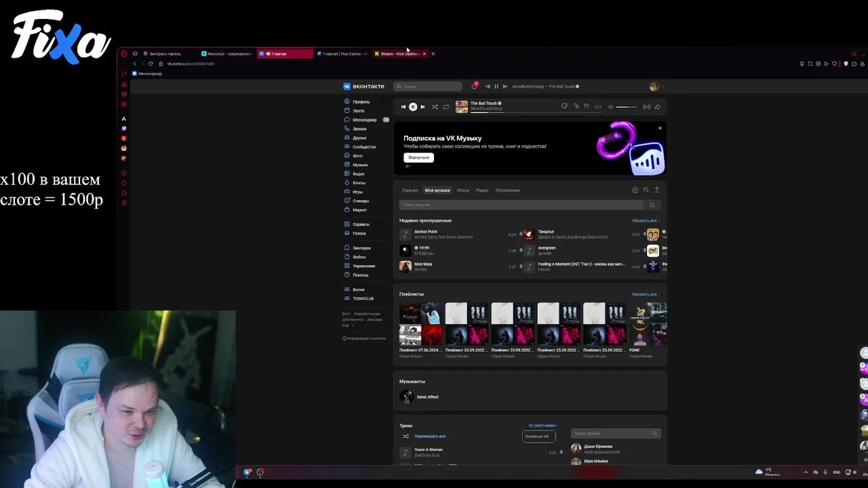Toggle shuffle in the music player
Screen dimensions: 868x488
click(435, 106)
